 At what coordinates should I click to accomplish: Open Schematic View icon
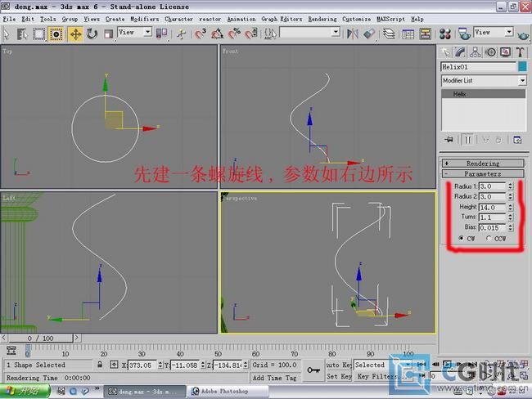[x=425, y=34]
